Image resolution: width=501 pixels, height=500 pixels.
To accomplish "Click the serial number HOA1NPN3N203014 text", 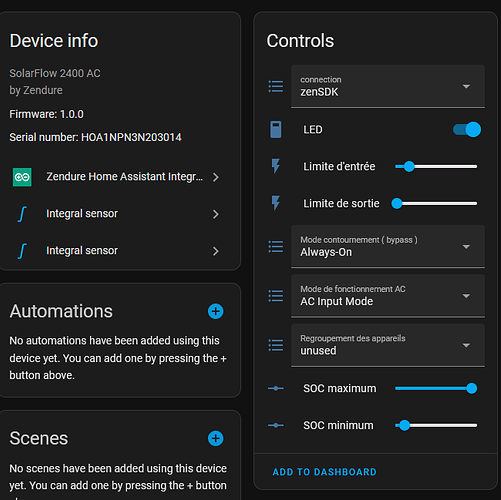I will 131,137.
